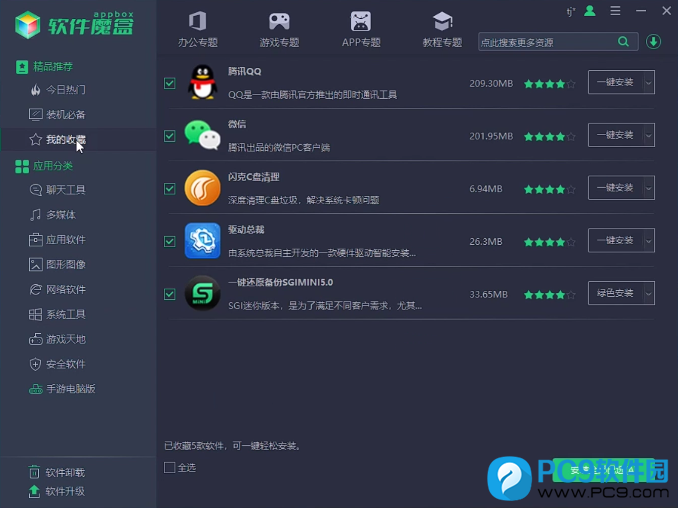678x508 pixels.
Task: Open the APP专题 android icon
Action: (361, 21)
